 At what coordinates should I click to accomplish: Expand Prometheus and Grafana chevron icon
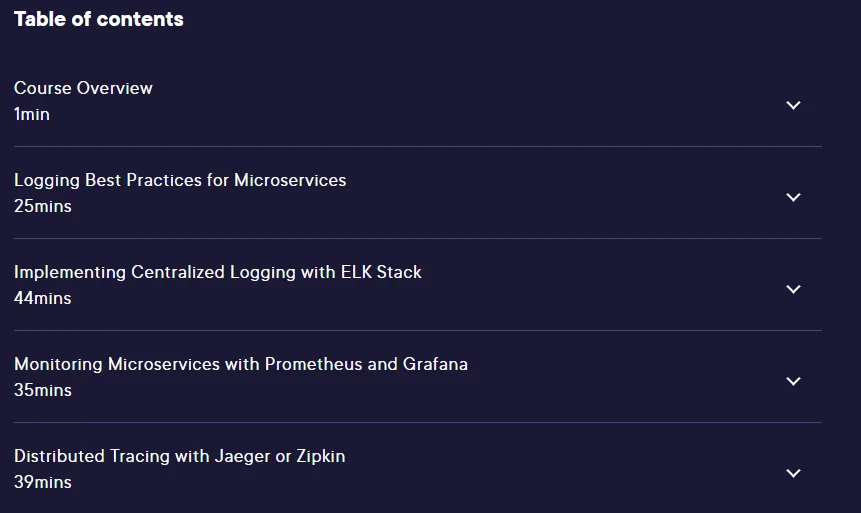pos(793,381)
